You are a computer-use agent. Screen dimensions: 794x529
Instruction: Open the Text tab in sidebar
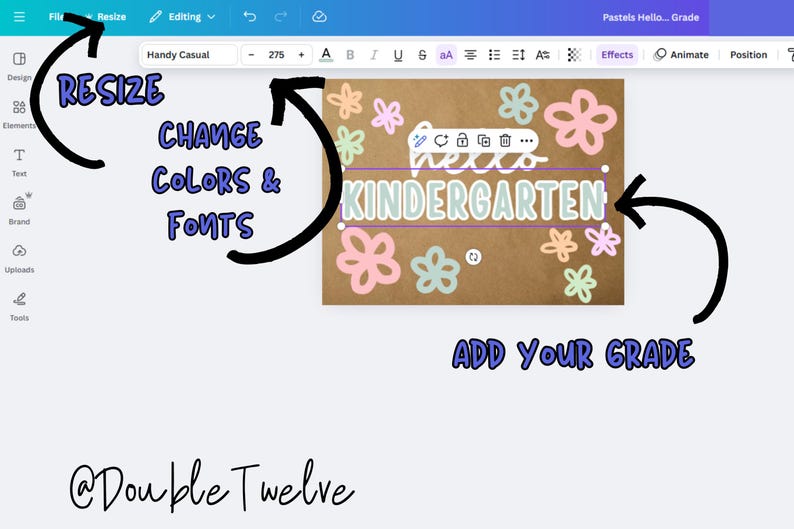pos(19,162)
